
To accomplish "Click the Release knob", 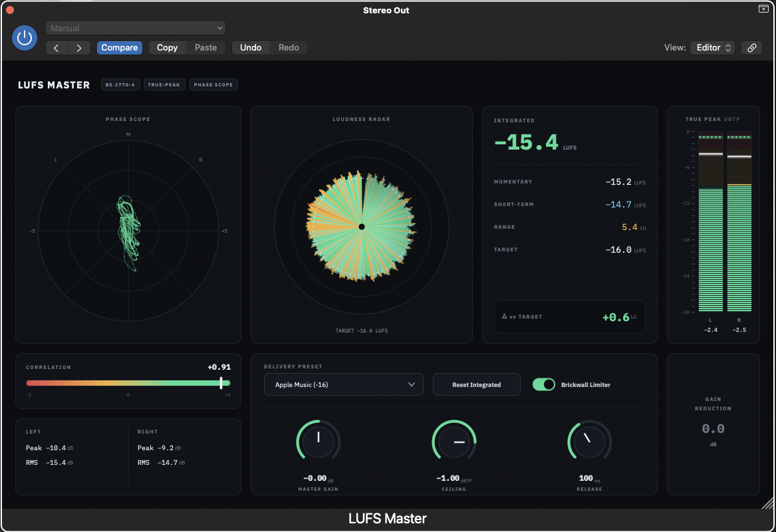I will (x=589, y=441).
